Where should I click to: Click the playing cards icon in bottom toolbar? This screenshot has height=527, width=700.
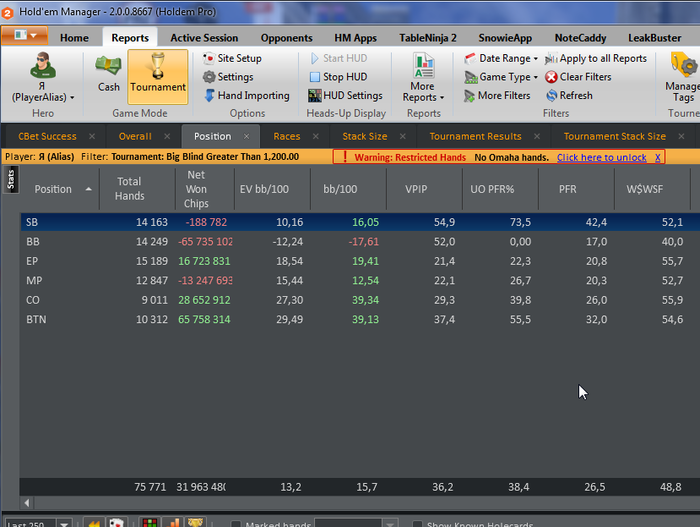(117, 523)
